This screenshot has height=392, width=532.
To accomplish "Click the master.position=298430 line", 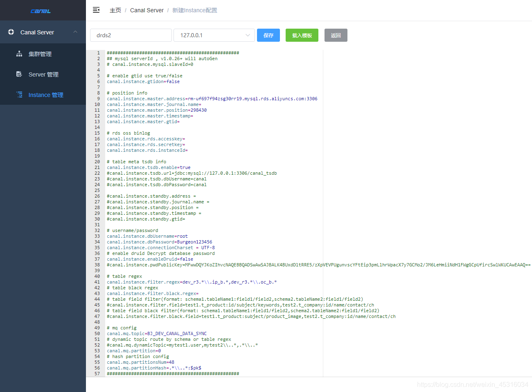I will point(157,110).
